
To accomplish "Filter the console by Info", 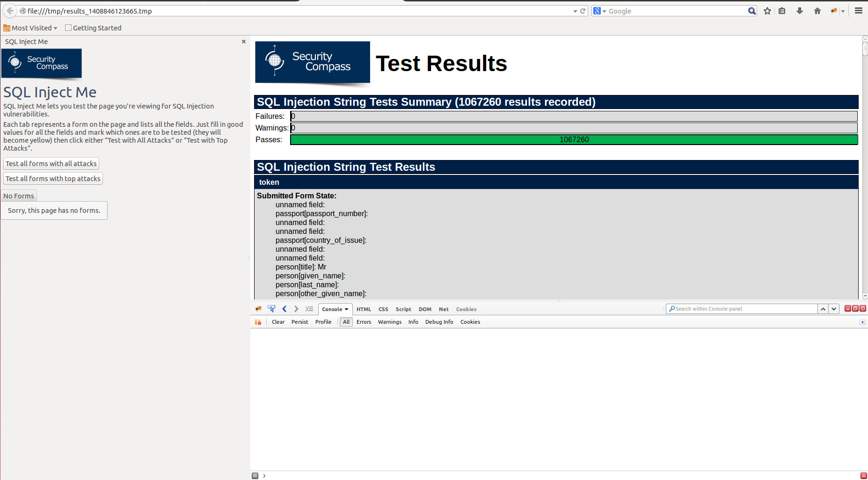I will point(413,322).
